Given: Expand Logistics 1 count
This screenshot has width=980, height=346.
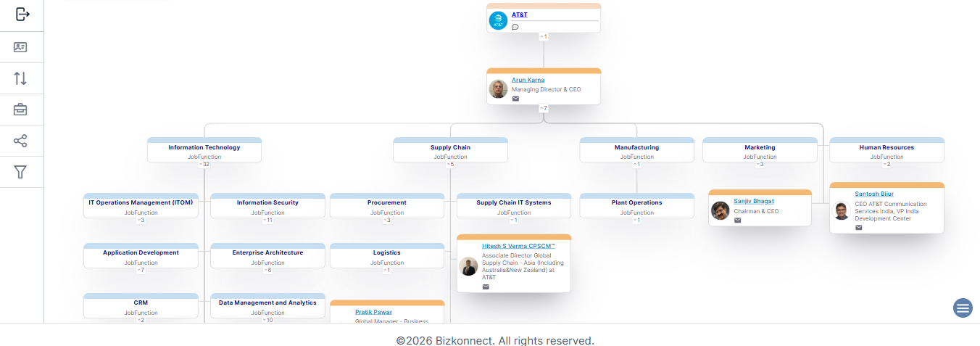Looking at the screenshot, I should 387,270.
